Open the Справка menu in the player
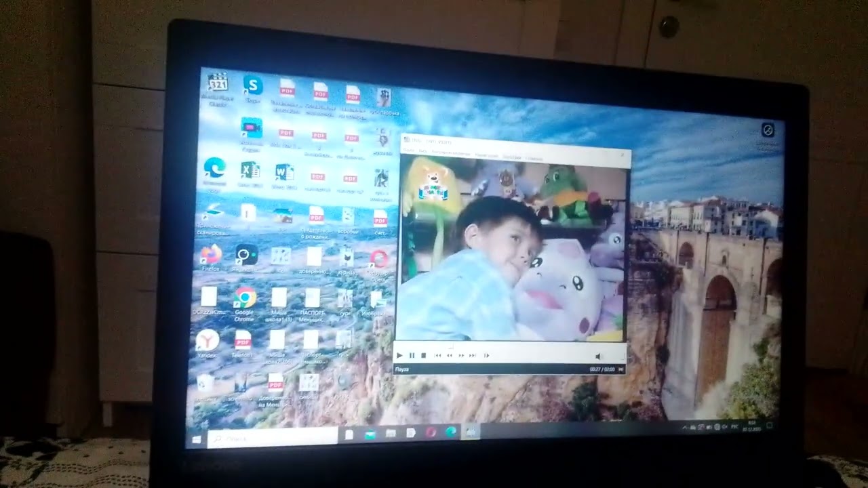Viewport: 868px width, 488px height. [x=534, y=159]
